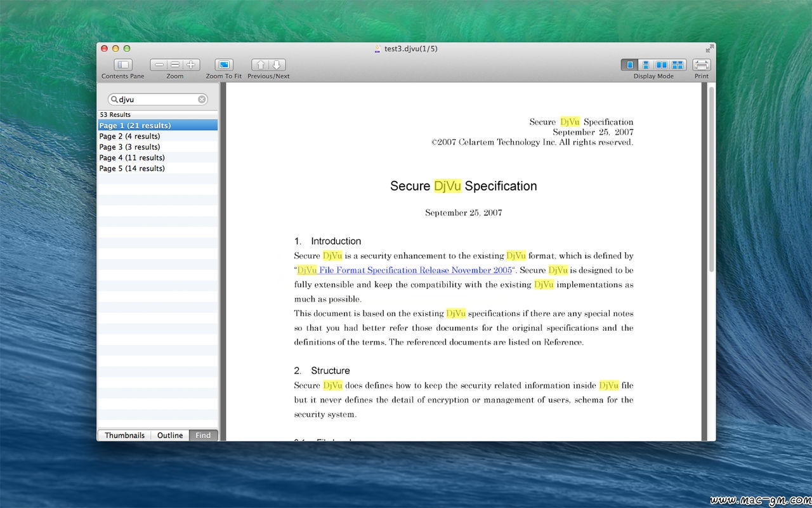Click the 2. Structure heading
The image size is (812, 508).
click(322, 371)
